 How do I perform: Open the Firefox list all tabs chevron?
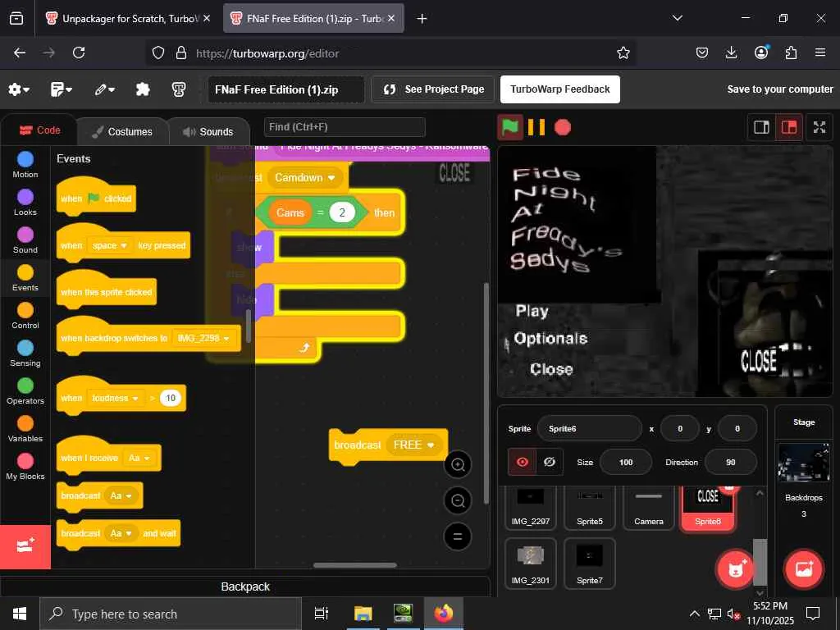click(677, 18)
